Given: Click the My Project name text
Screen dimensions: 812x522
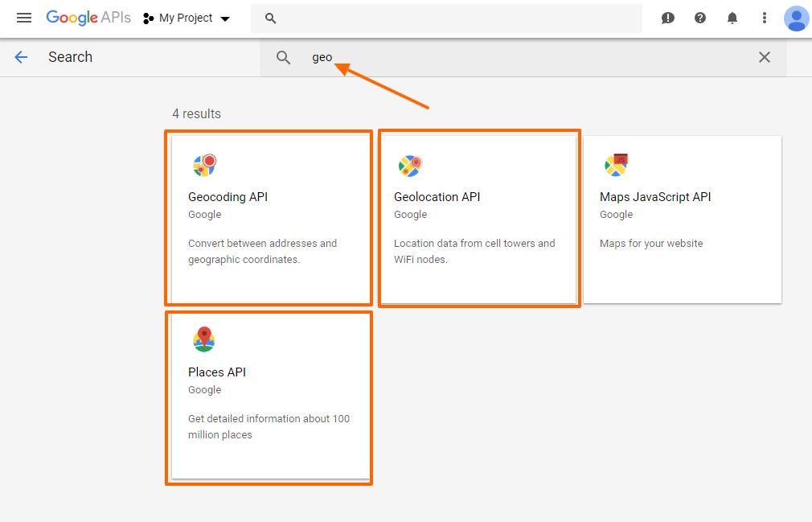Looking at the screenshot, I should 186,18.
